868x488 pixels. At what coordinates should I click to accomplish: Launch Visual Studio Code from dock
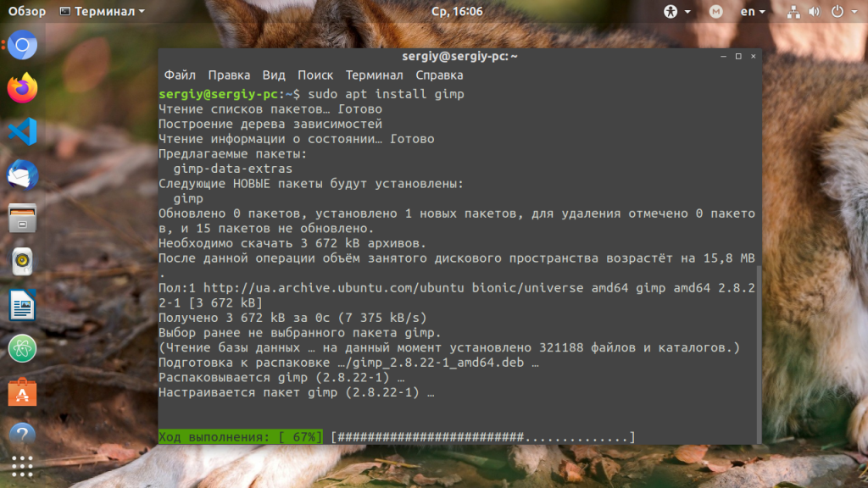click(22, 131)
